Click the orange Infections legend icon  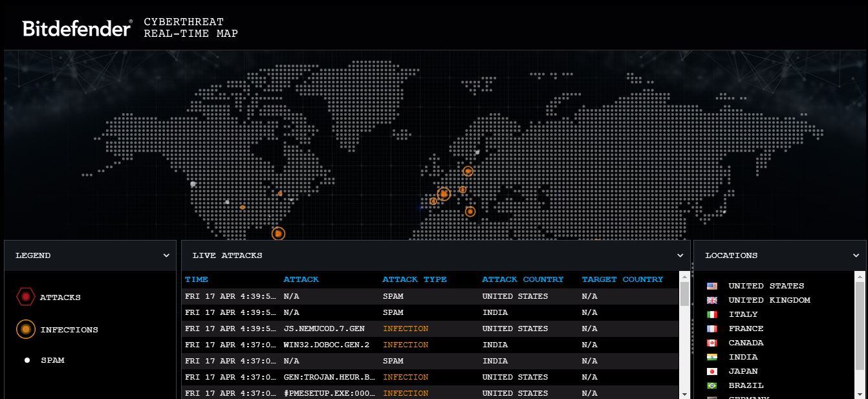(x=25, y=330)
